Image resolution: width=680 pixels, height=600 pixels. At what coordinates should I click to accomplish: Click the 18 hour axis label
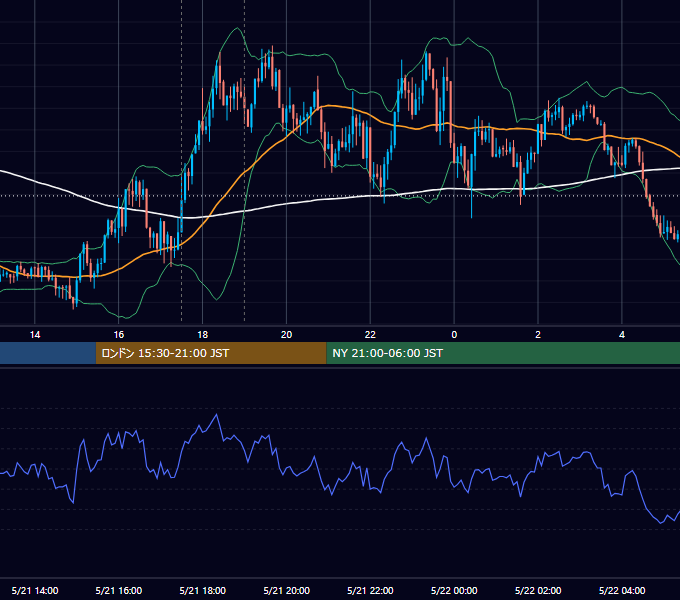tap(203, 335)
